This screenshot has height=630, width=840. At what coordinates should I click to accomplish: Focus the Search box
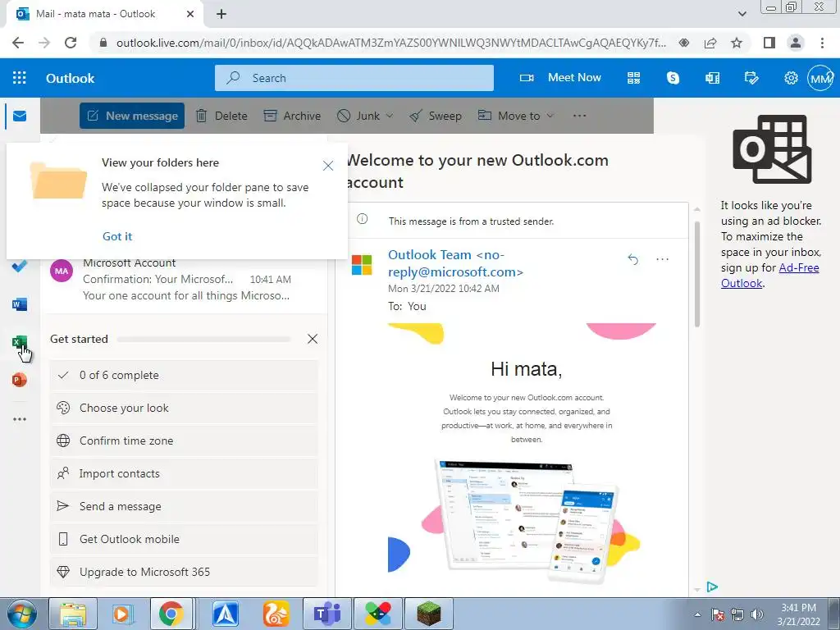pos(354,78)
